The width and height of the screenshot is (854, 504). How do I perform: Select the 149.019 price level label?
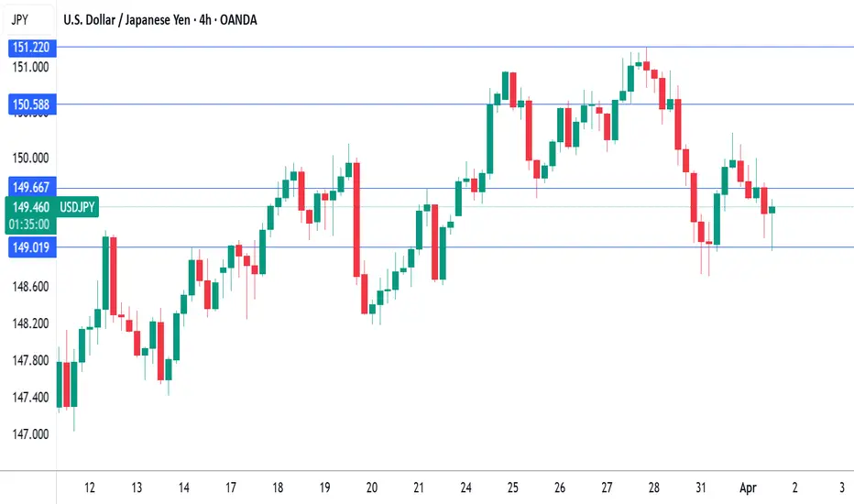[x=32, y=248]
